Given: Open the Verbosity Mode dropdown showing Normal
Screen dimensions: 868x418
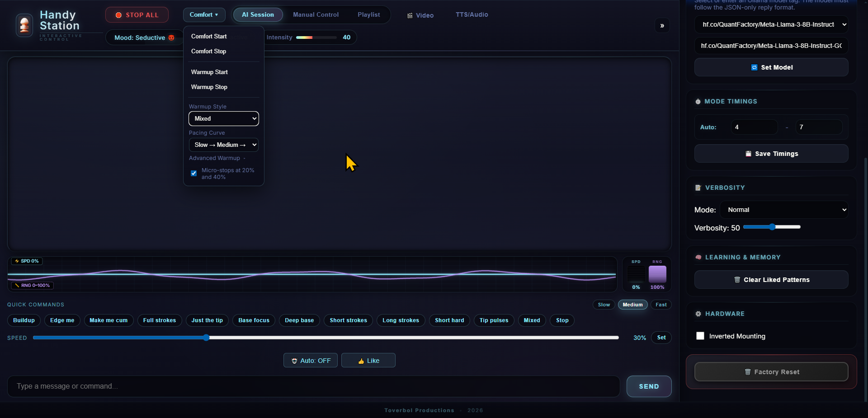Looking at the screenshot, I should coord(784,210).
